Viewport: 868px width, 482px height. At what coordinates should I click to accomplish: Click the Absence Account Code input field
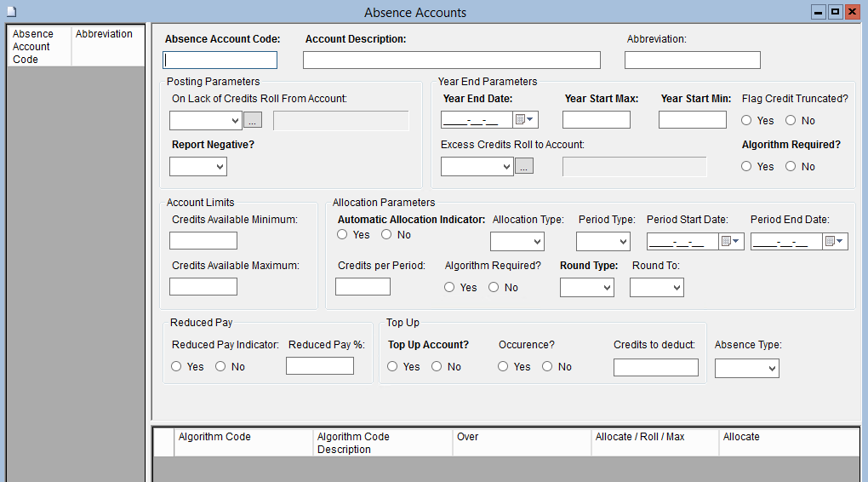(220, 60)
